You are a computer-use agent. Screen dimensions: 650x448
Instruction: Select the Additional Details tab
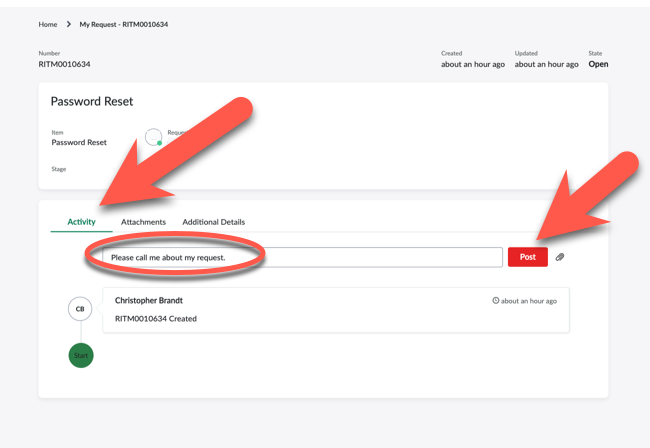coord(213,222)
